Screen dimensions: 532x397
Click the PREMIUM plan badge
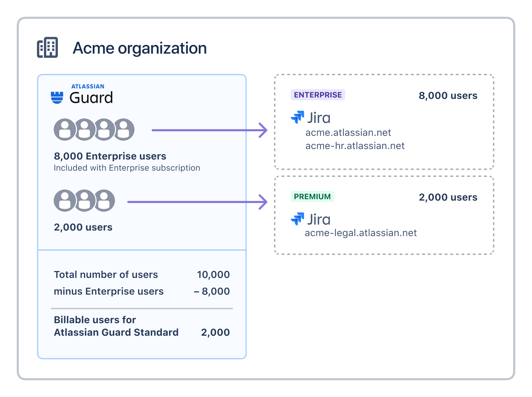point(312,196)
